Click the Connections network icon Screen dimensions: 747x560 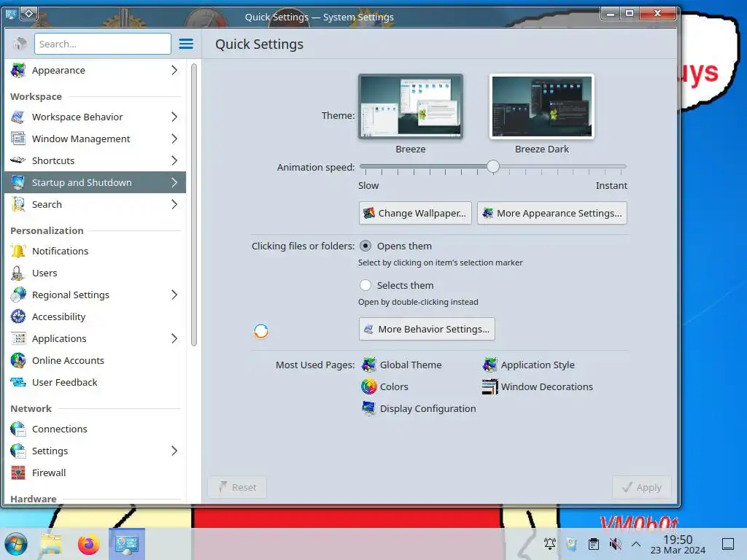click(18, 429)
